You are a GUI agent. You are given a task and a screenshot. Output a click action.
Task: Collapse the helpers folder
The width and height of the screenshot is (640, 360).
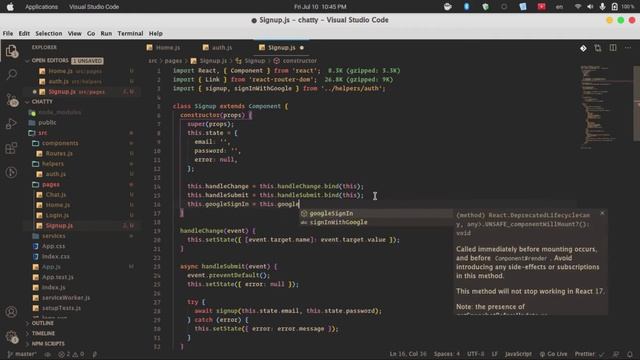pyautogui.click(x=53, y=164)
